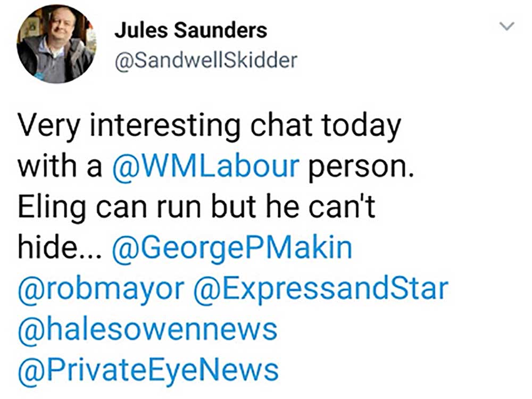Image resolution: width=532 pixels, height=399 pixels.
Task: Click the "Very interesting chat today" line
Action: [x=209, y=126]
